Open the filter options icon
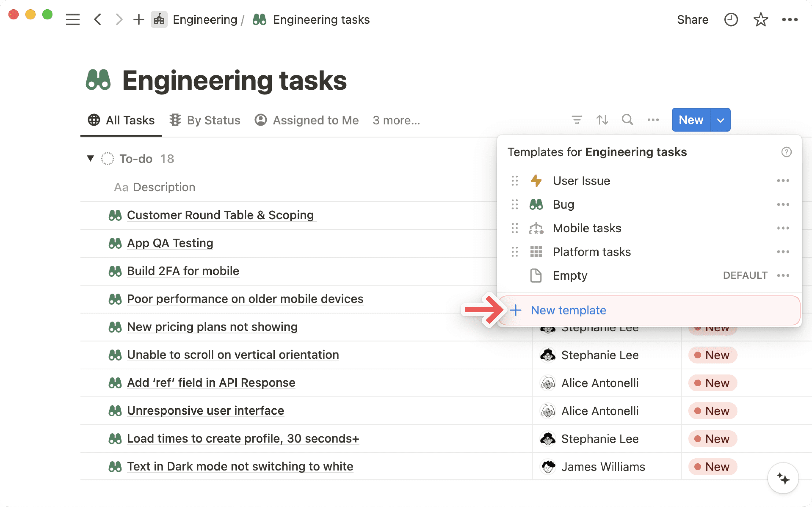The image size is (812, 507). [577, 120]
